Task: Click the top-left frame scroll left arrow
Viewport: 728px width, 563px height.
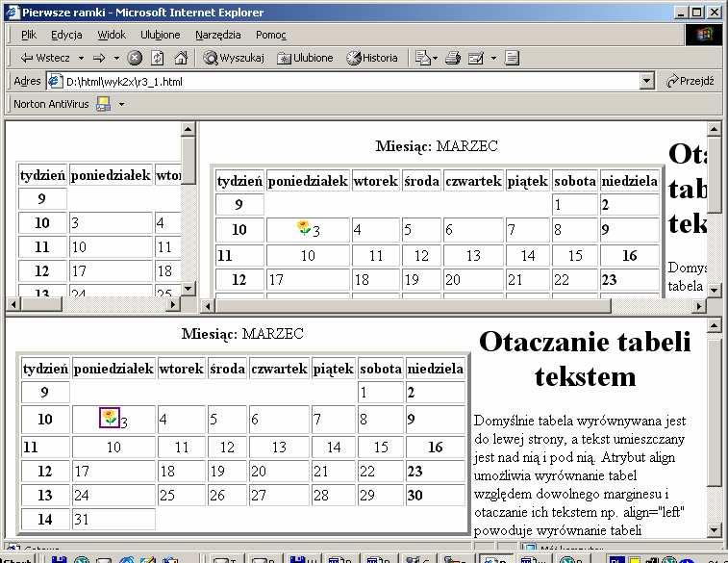Action: [13, 304]
